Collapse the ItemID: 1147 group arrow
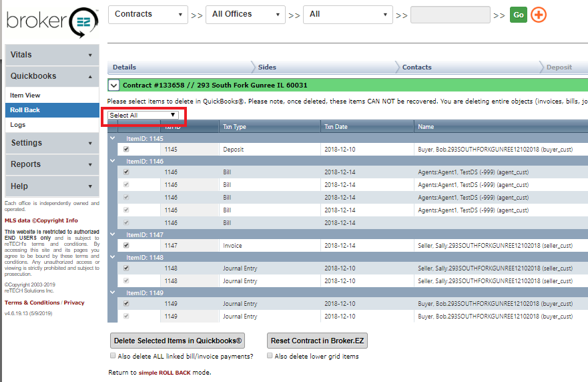This screenshot has height=382, width=588. (x=113, y=234)
